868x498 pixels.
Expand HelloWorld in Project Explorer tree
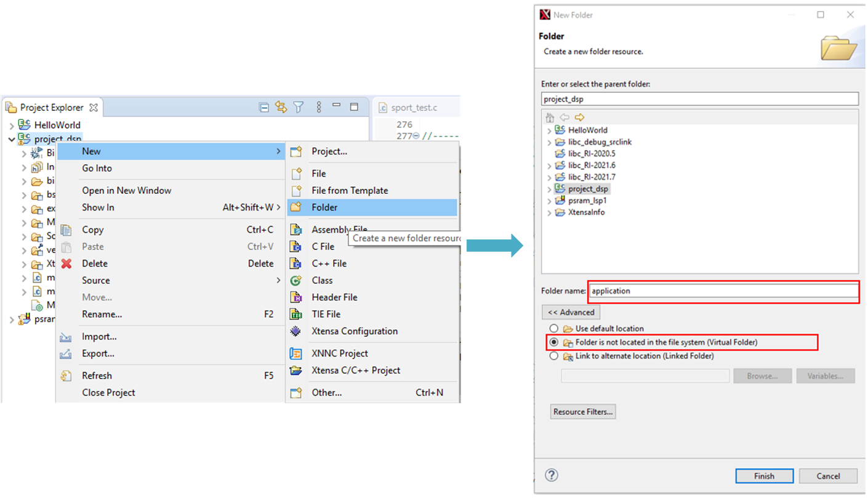click(x=12, y=125)
